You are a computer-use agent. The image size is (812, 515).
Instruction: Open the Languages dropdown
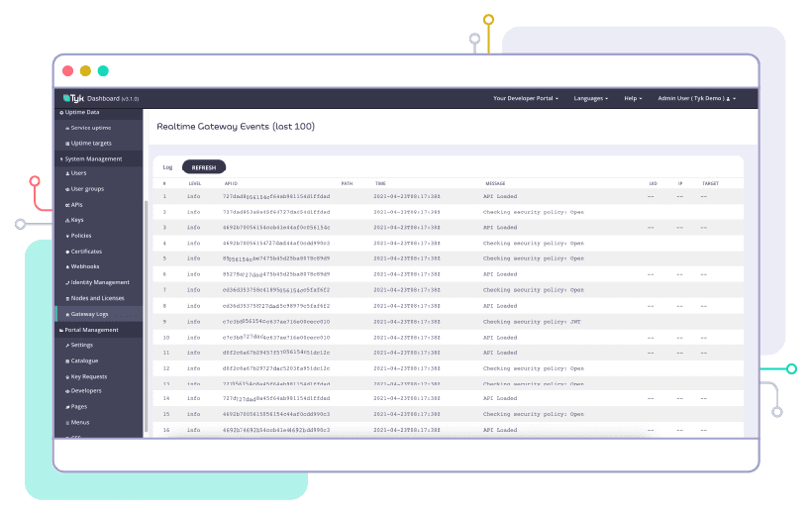click(x=591, y=98)
